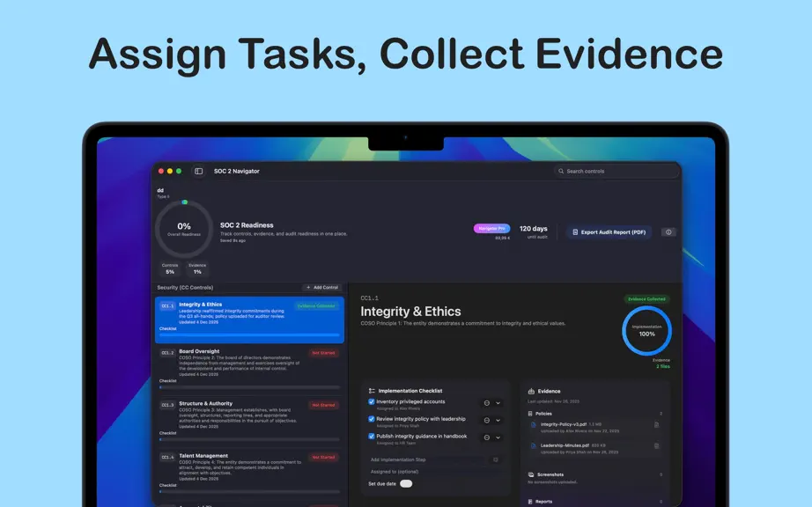This screenshot has width=812, height=507.
Task: Click the Add Implementation Step field
Action: tap(428, 460)
